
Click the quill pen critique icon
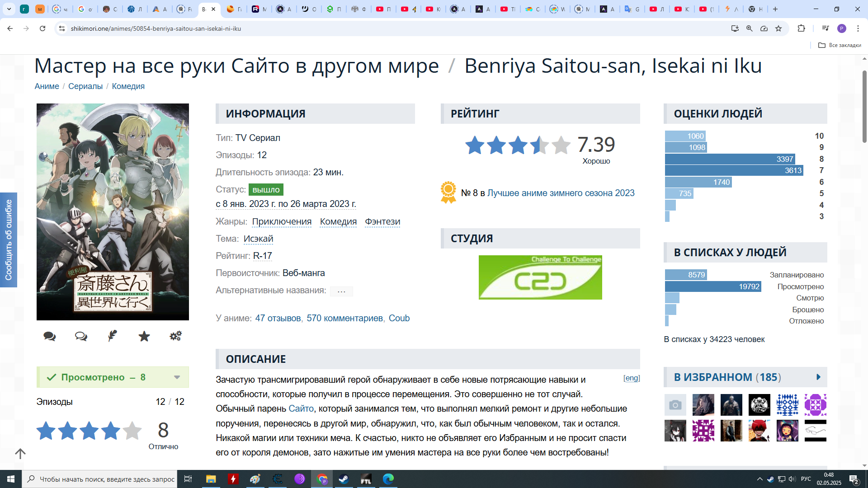click(x=113, y=336)
